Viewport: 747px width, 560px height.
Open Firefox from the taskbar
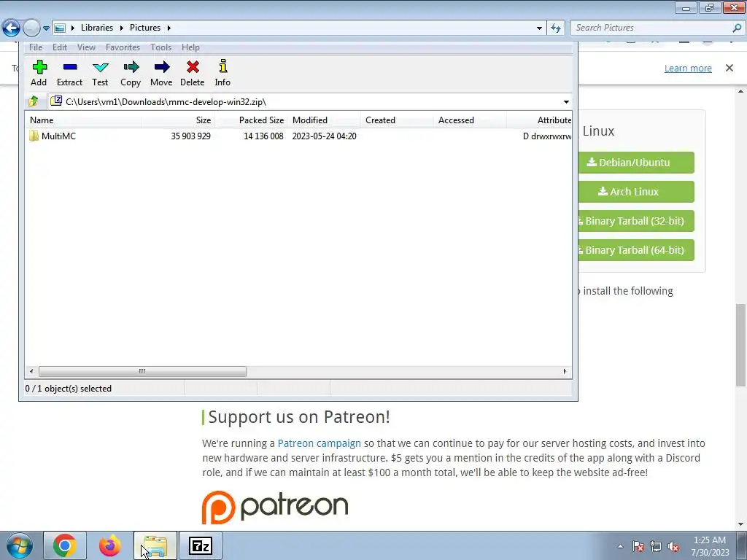coord(110,545)
